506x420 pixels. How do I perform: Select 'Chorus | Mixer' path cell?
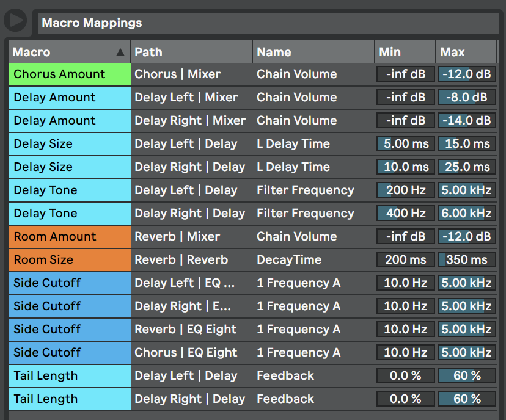pyautogui.click(x=192, y=74)
